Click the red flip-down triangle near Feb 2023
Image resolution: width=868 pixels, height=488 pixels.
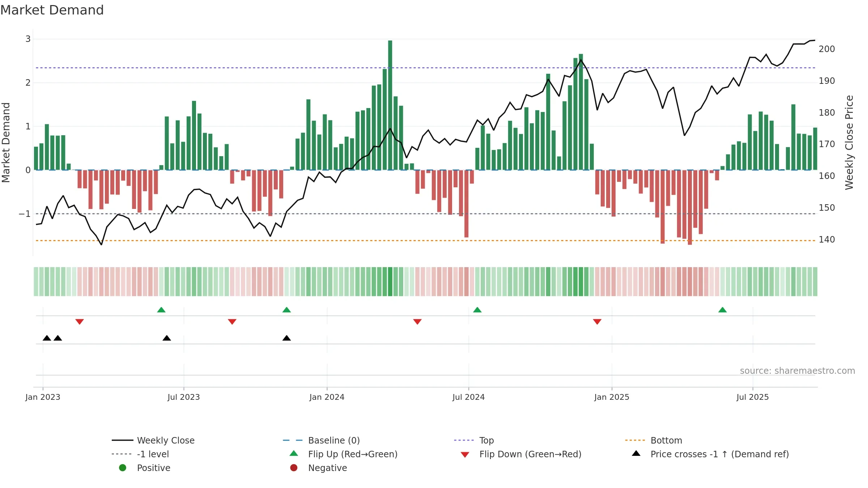point(80,322)
